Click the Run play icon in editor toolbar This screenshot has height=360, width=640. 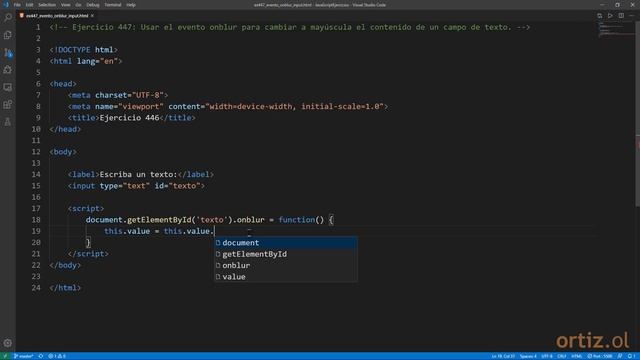(610, 16)
